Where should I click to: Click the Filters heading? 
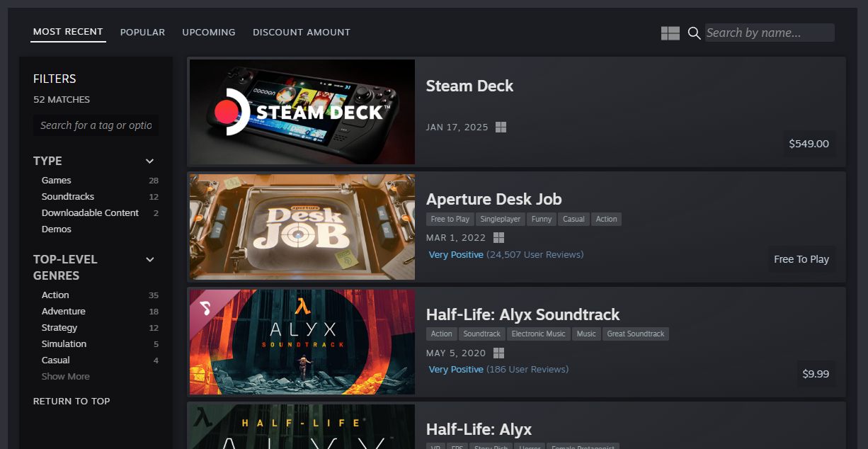pyautogui.click(x=55, y=79)
